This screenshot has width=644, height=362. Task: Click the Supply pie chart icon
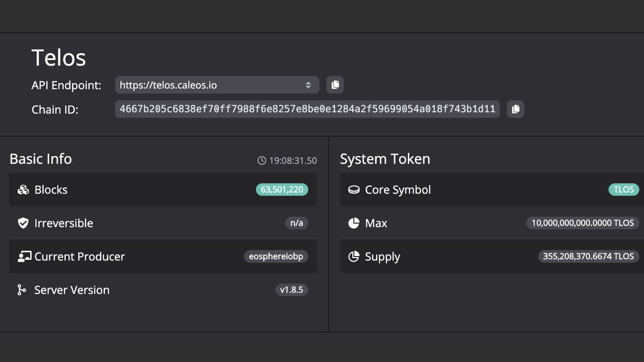tap(354, 256)
